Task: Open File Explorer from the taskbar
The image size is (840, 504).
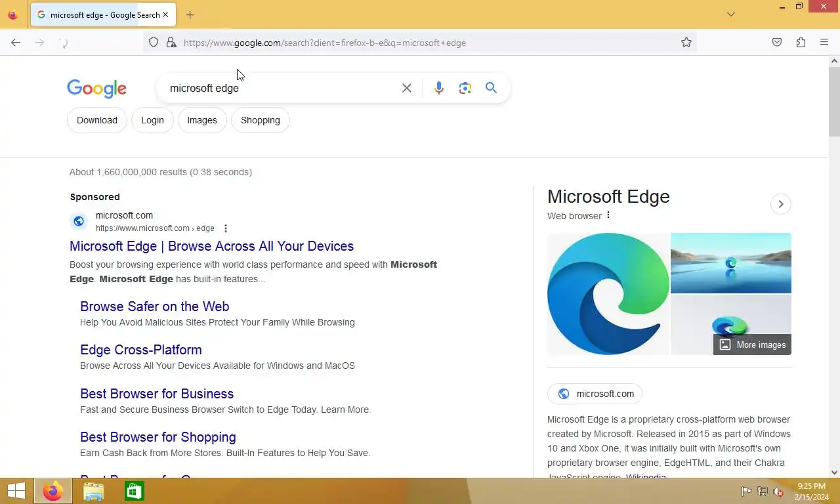Action: (x=94, y=491)
